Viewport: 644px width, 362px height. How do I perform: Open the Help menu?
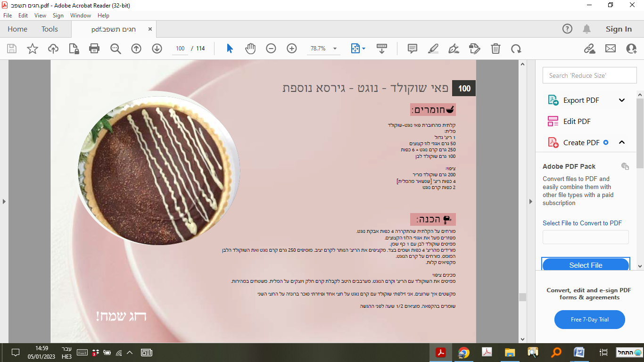[103, 16]
